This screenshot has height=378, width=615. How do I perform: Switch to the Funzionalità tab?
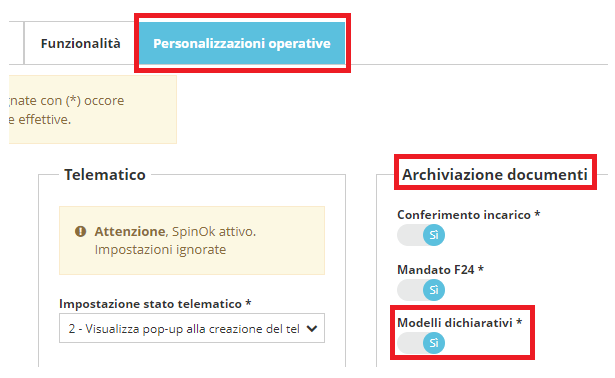[80, 43]
